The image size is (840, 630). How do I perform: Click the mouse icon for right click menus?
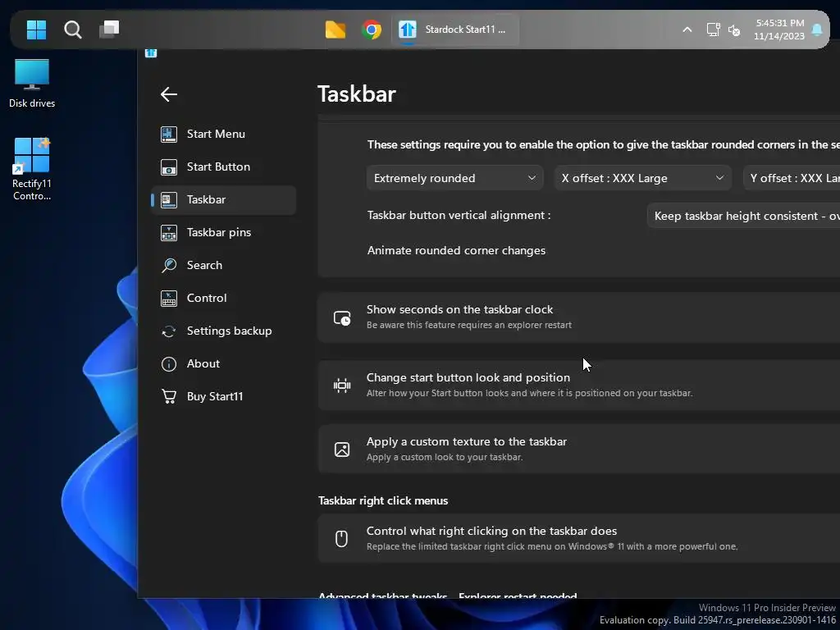click(341, 538)
